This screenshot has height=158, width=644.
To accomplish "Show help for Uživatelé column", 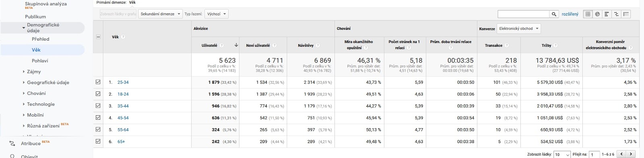I will pyautogui.click(x=222, y=46).
